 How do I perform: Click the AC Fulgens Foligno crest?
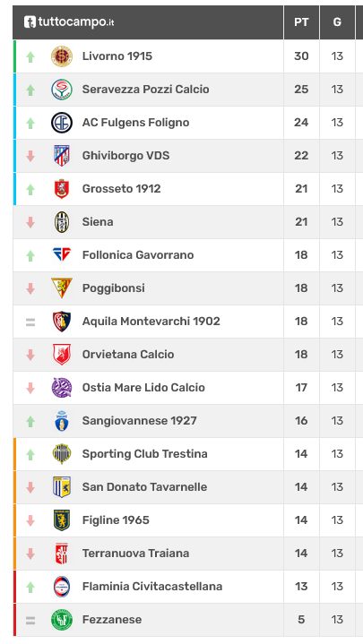click(62, 123)
